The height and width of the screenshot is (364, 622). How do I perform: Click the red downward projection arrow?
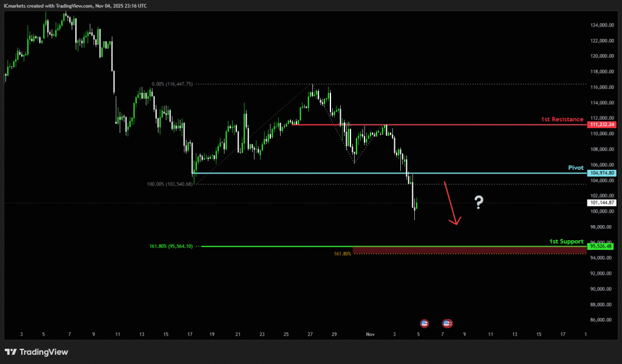pyautogui.click(x=451, y=203)
